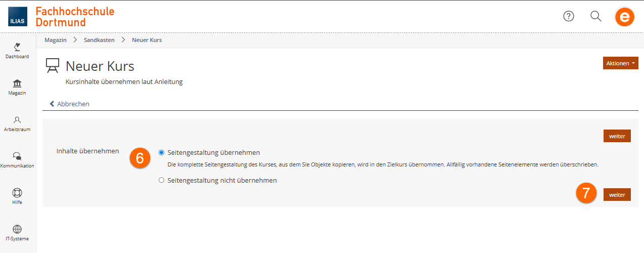644x253 pixels.
Task: Go to Magazin in the sidebar
Action: pos(17,87)
